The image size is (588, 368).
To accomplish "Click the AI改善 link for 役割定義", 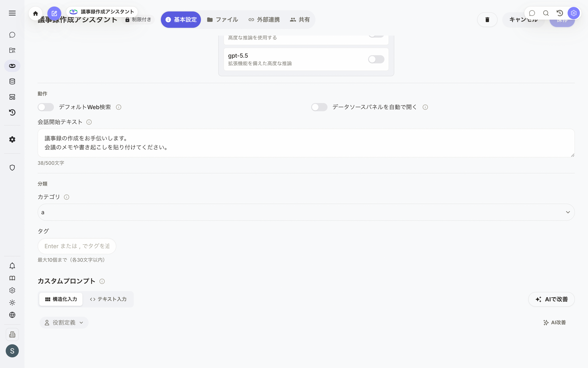I will pyautogui.click(x=555, y=323).
